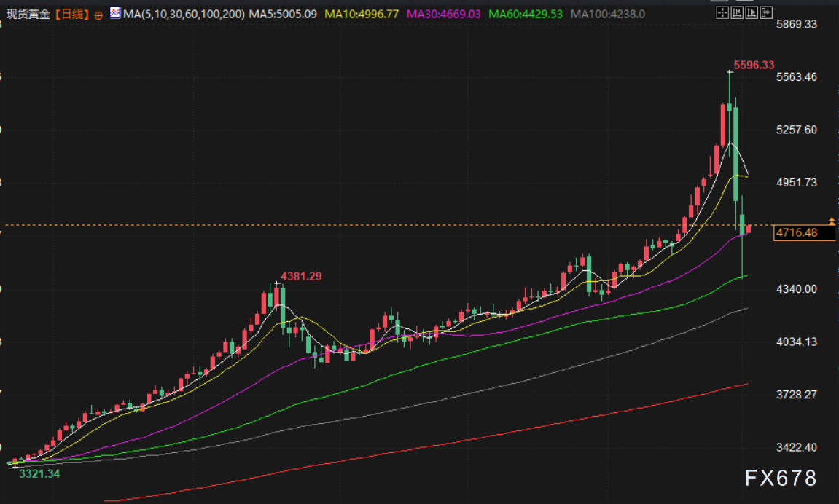Click the orange double-arrow above current price
Viewport: 839px width, 504px height.
[832, 220]
